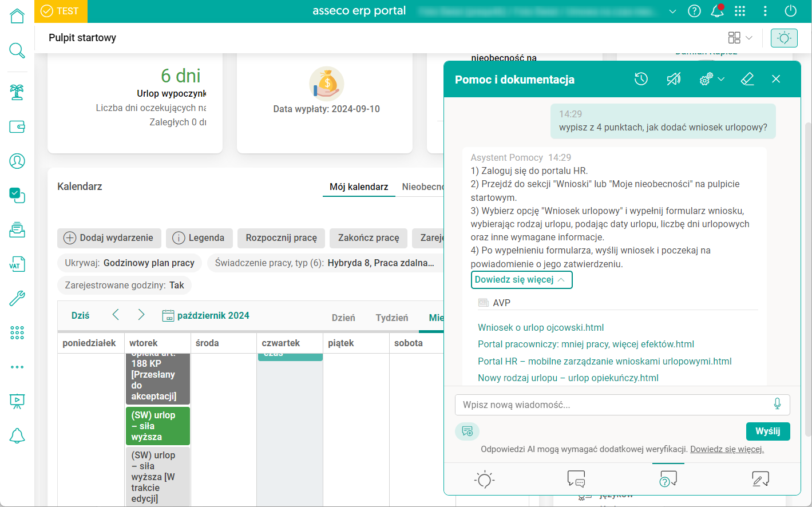Open the vertical three-dot menu

(x=765, y=11)
